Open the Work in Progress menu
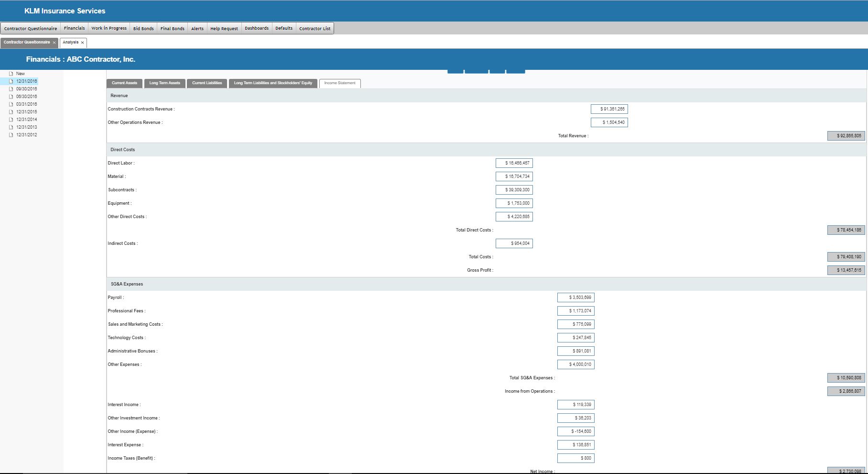 [109, 28]
